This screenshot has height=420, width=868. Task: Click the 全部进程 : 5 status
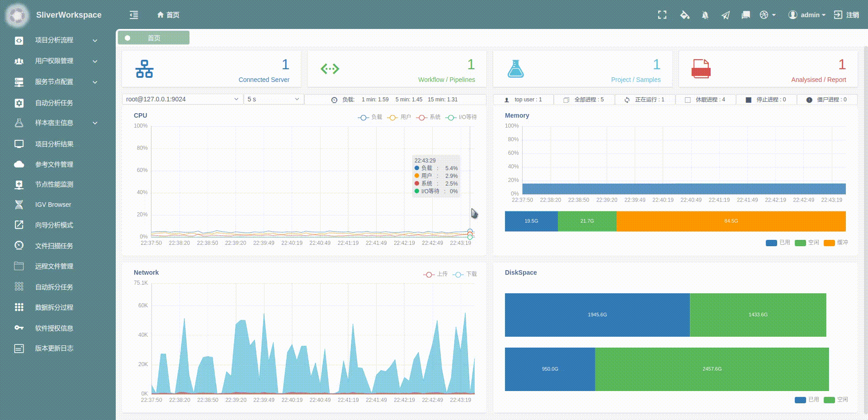(x=584, y=100)
